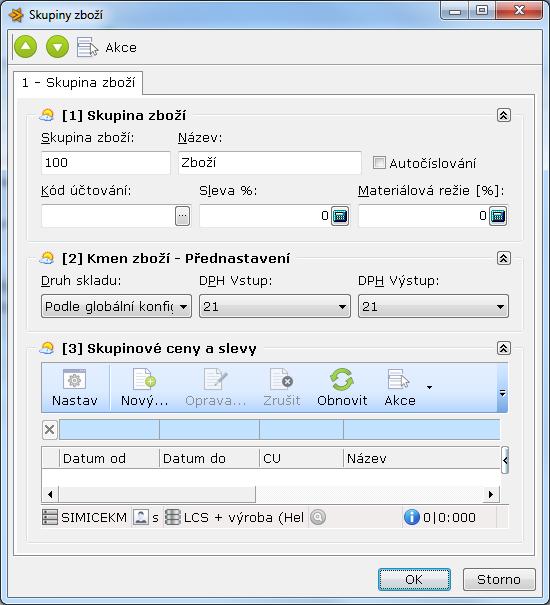Open calculator next to Materiálová režie field

[x=498, y=216]
